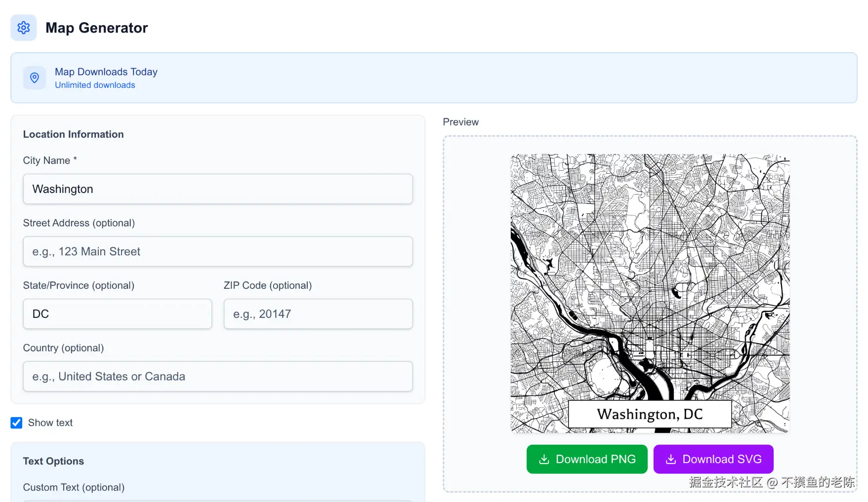Click the Country input field
This screenshot has width=868, height=502.
pos(218,376)
